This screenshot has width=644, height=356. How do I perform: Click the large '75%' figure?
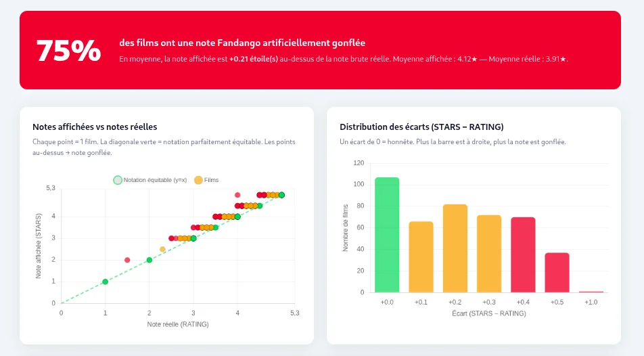coord(68,51)
